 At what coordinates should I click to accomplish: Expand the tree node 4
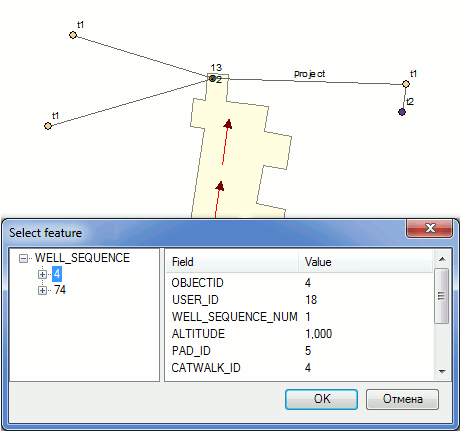pyautogui.click(x=42, y=274)
